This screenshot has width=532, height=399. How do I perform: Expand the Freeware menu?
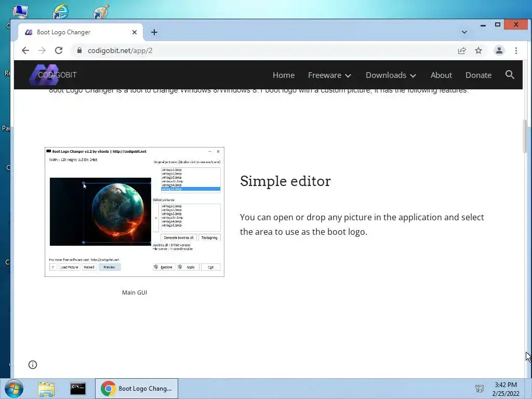pos(329,75)
